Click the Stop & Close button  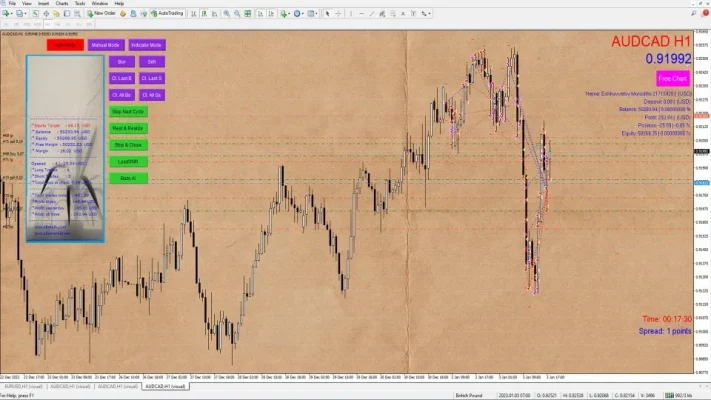point(128,145)
